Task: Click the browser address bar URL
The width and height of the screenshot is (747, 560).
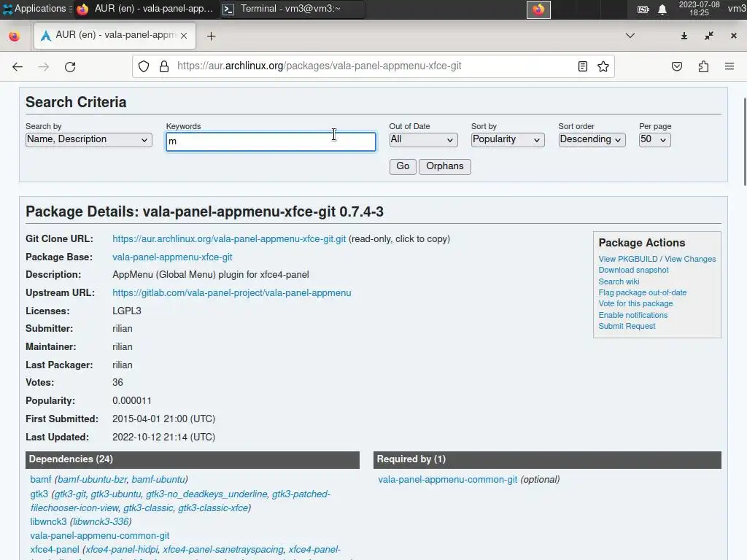Action: coord(320,66)
